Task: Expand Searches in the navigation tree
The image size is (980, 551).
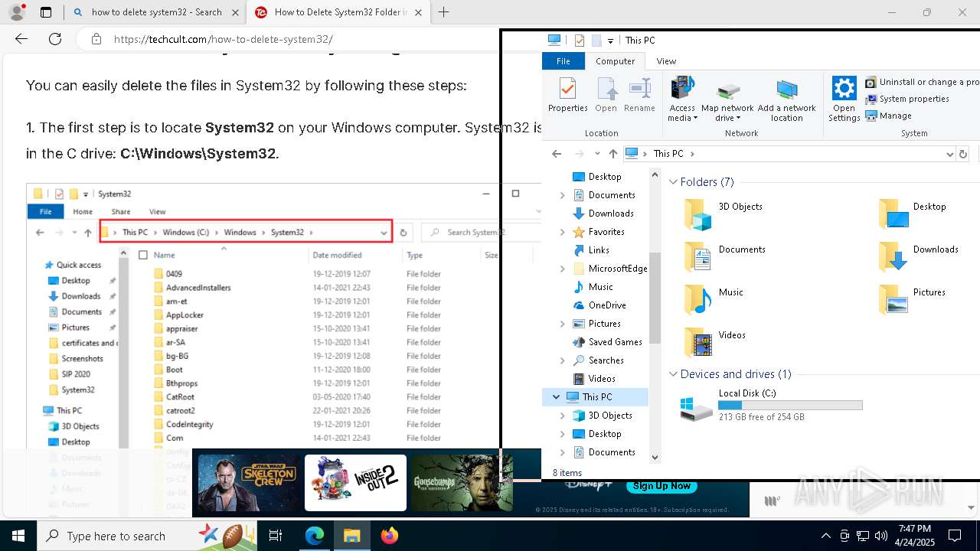Action: [x=563, y=360]
